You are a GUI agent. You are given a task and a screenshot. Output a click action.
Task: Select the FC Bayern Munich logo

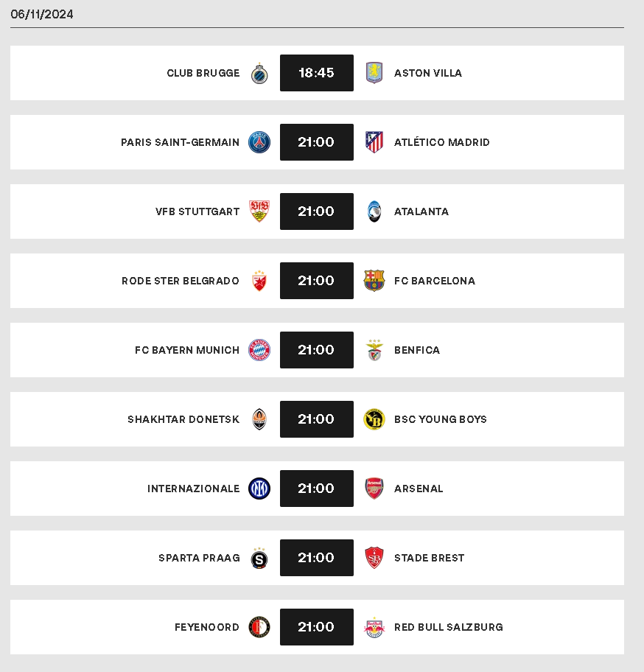pos(259,350)
